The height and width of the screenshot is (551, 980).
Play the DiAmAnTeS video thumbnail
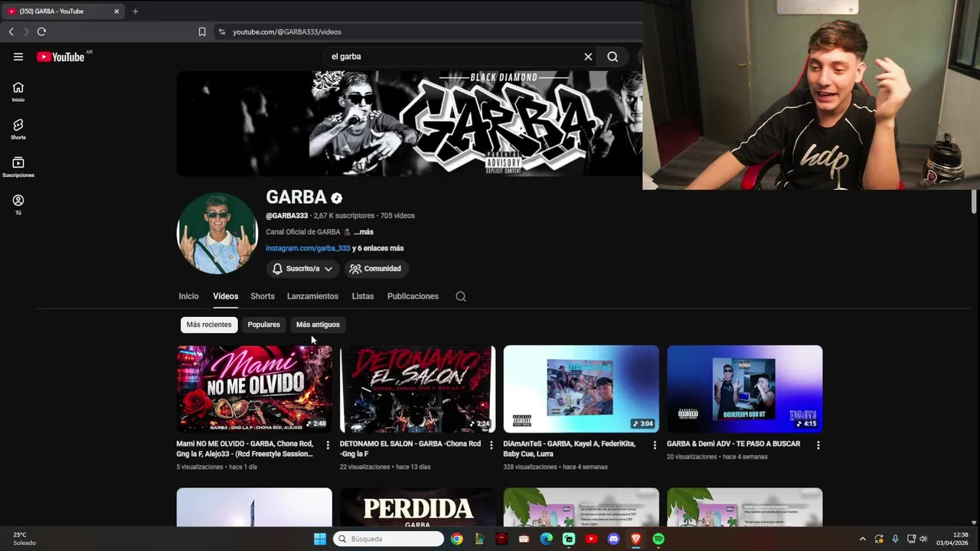click(581, 389)
